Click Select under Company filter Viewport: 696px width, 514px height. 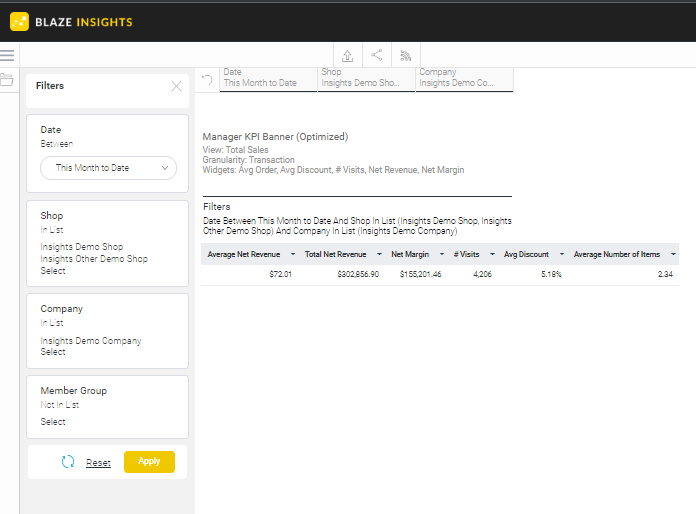point(53,352)
